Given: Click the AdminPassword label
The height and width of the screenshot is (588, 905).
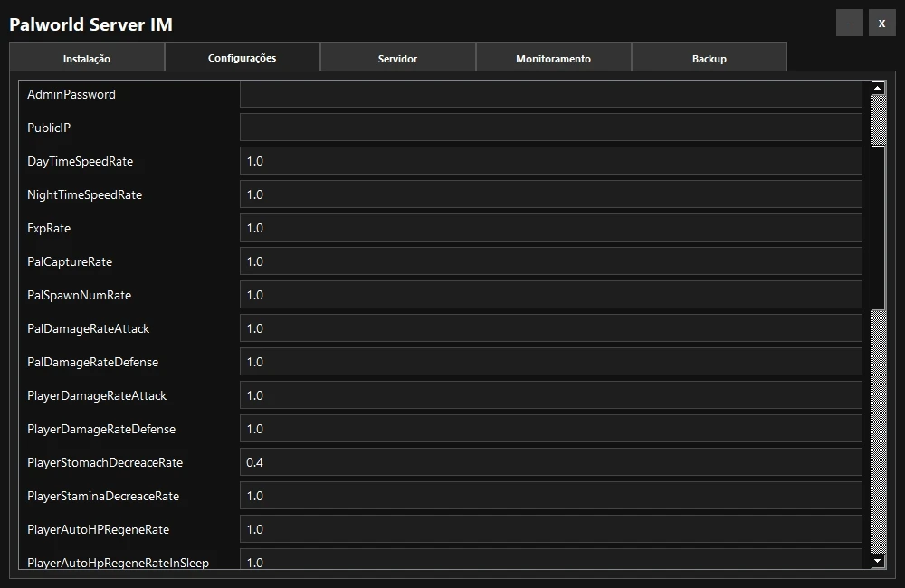Looking at the screenshot, I should point(71,94).
